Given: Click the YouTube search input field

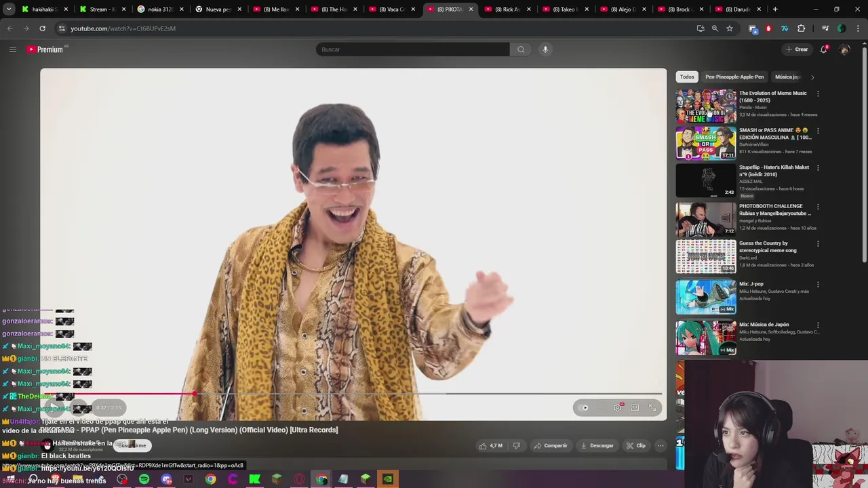Looking at the screenshot, I should coord(412,49).
